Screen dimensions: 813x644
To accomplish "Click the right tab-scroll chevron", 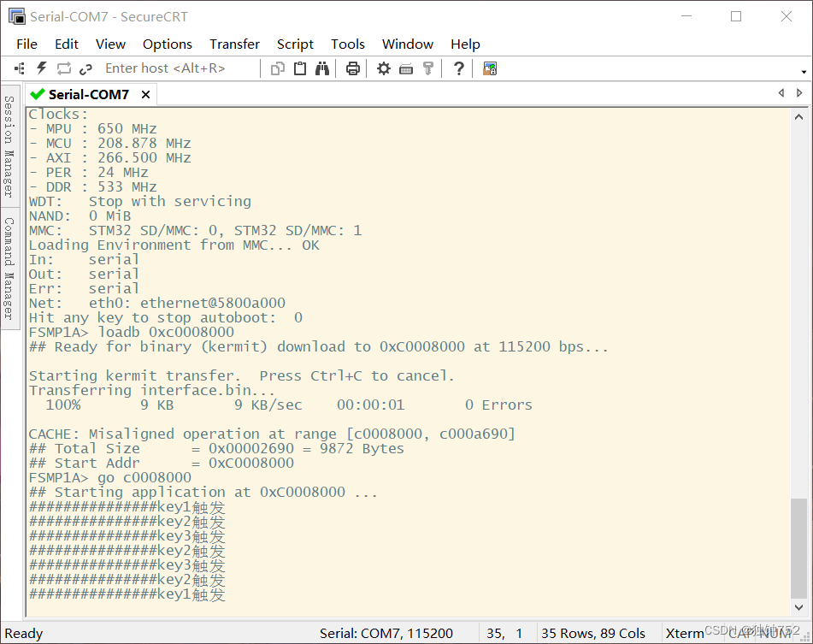I will coord(799,92).
